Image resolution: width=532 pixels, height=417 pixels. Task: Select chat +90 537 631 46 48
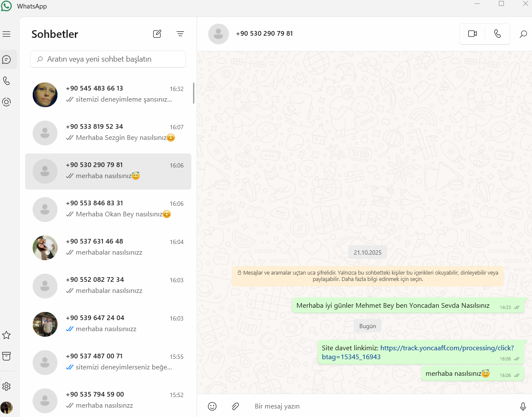[108, 248]
